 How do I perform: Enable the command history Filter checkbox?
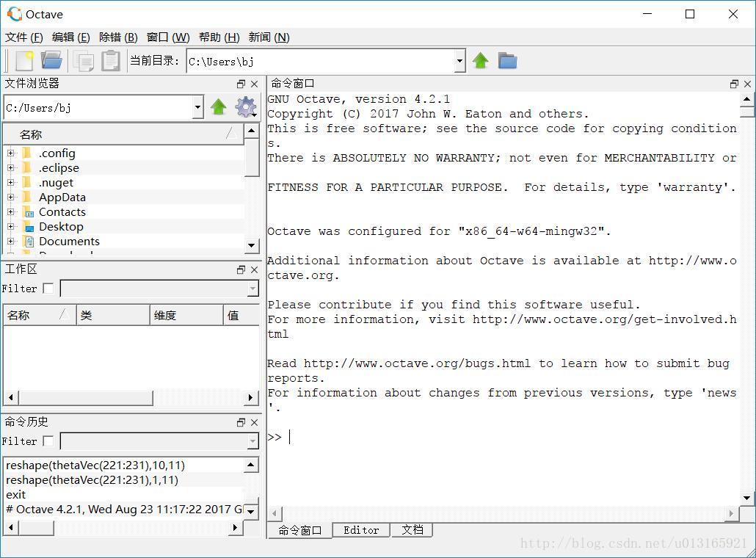pyautogui.click(x=48, y=441)
